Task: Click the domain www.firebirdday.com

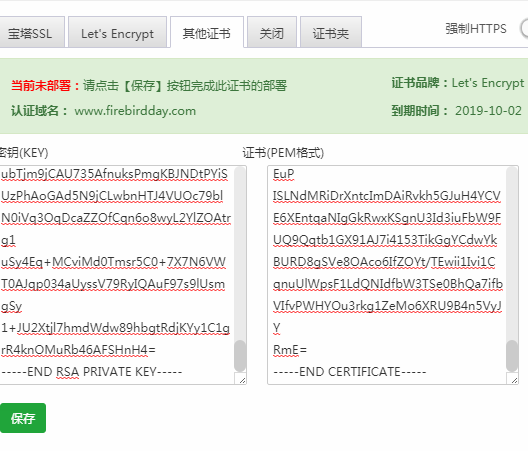Action: pos(135,111)
